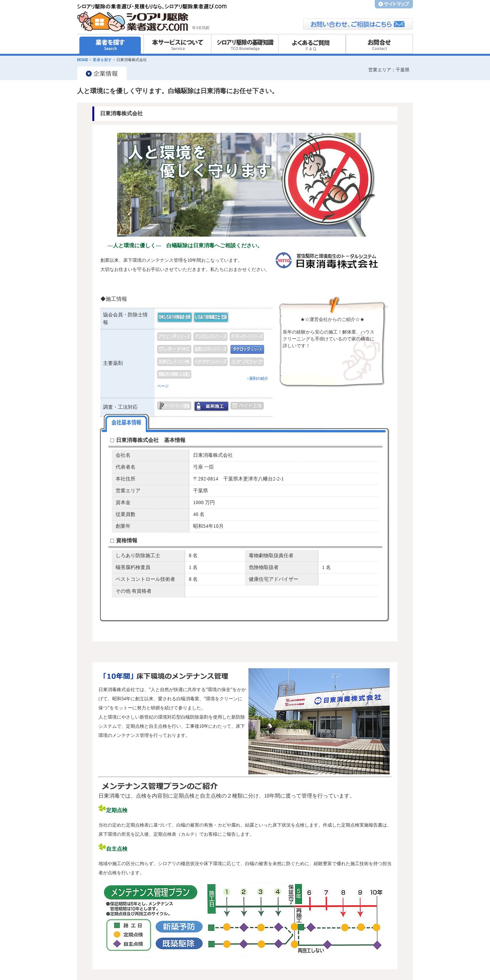Viewport: 490px width, 980px height.
Task: Click the clover icon beside 定期点検
Action: [102, 808]
